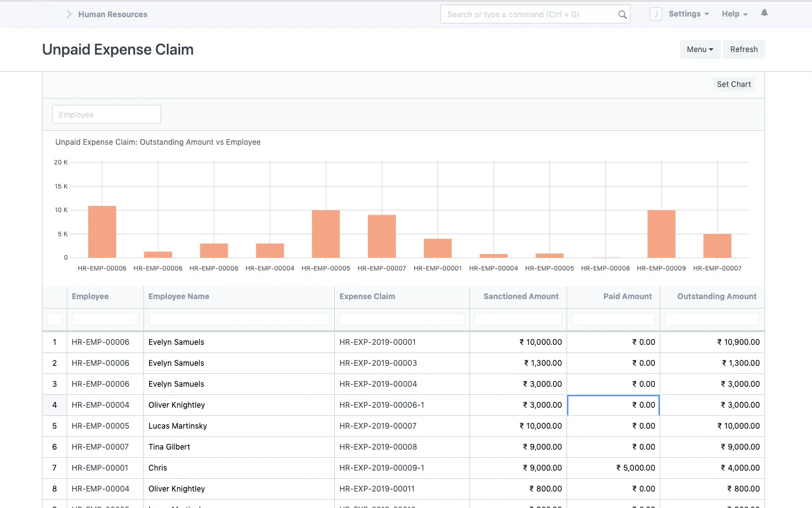Screen dimensions: 812x508
Task: Focus the Employee filter field
Action: pyautogui.click(x=107, y=115)
